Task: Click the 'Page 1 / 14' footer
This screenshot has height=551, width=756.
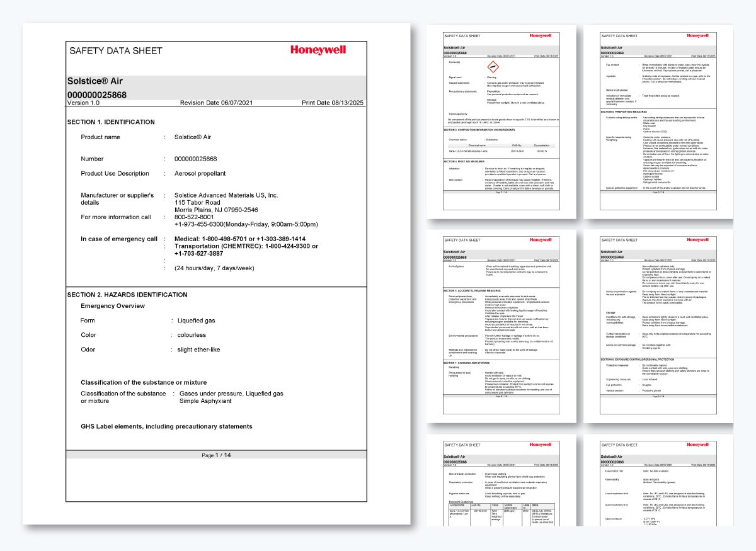Action: (216, 455)
